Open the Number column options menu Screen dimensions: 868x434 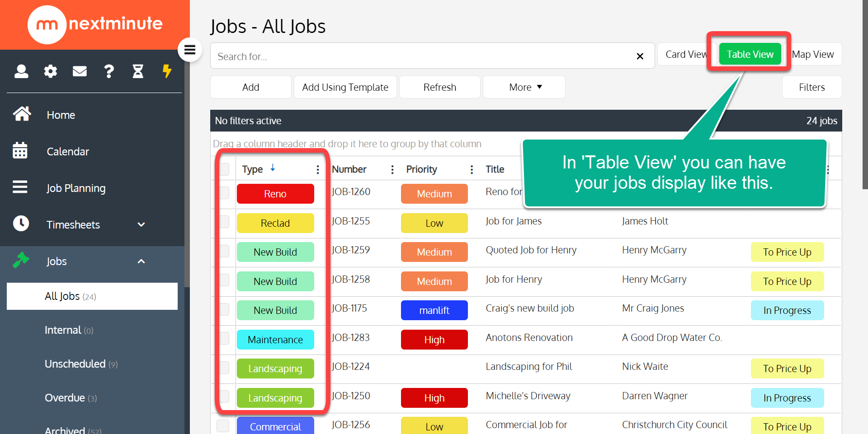[x=392, y=169]
